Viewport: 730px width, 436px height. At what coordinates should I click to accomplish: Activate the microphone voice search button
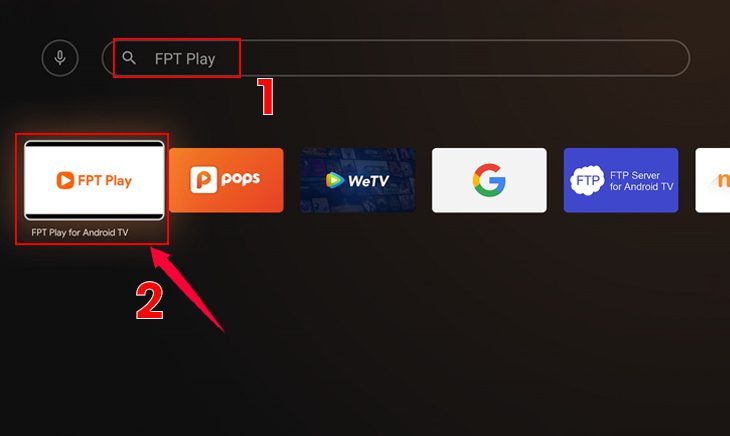click(60, 58)
